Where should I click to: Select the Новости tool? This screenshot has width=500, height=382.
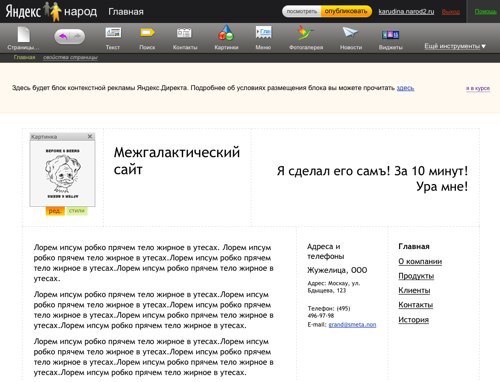pos(351,38)
